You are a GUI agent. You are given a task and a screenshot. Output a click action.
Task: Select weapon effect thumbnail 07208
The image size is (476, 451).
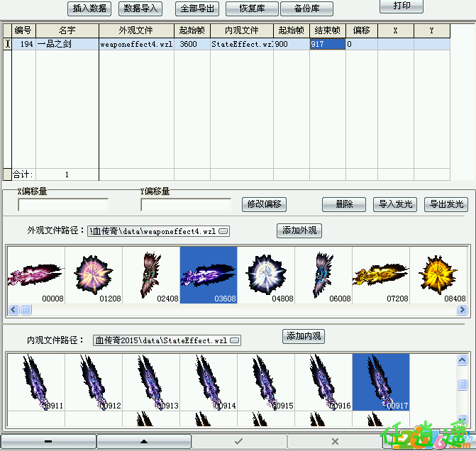[381, 275]
